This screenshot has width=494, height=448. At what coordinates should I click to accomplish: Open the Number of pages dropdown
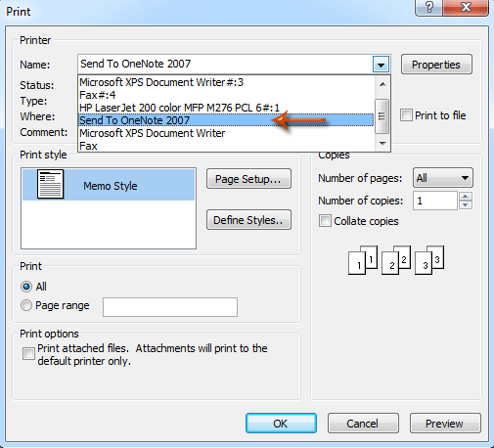click(443, 178)
